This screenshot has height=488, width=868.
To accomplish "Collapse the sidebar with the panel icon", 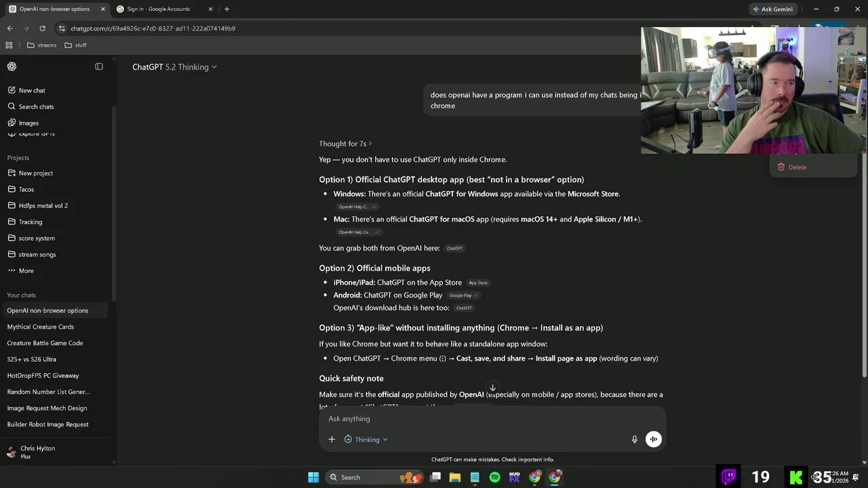I will coord(99,66).
